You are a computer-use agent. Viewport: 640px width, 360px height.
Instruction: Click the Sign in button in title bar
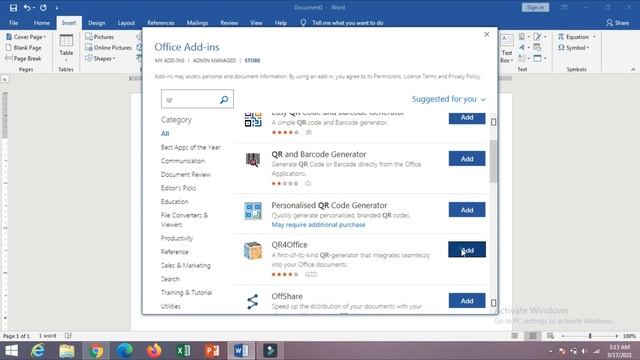(x=535, y=7)
